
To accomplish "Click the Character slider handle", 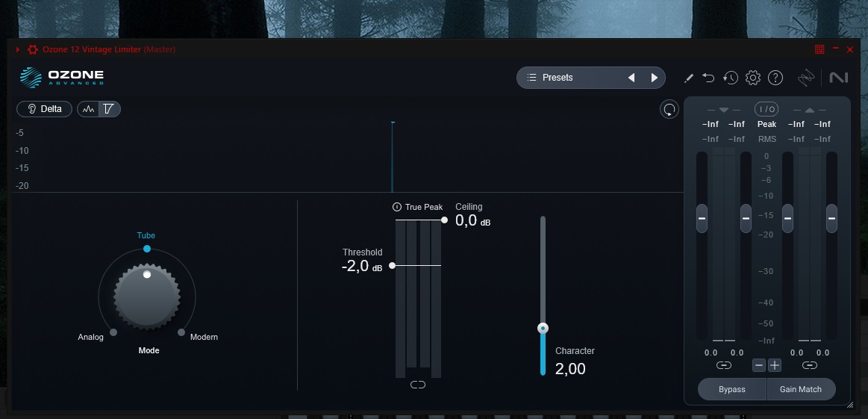I will pyautogui.click(x=543, y=328).
